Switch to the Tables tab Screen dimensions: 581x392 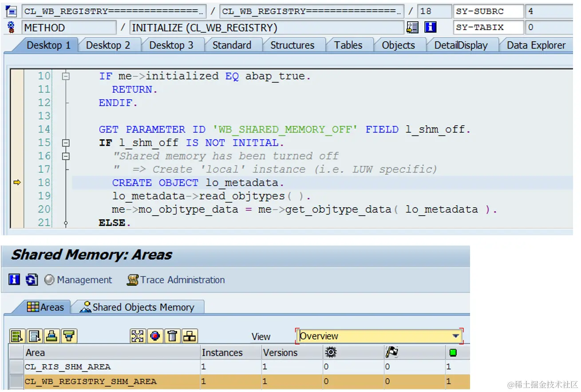click(x=348, y=45)
